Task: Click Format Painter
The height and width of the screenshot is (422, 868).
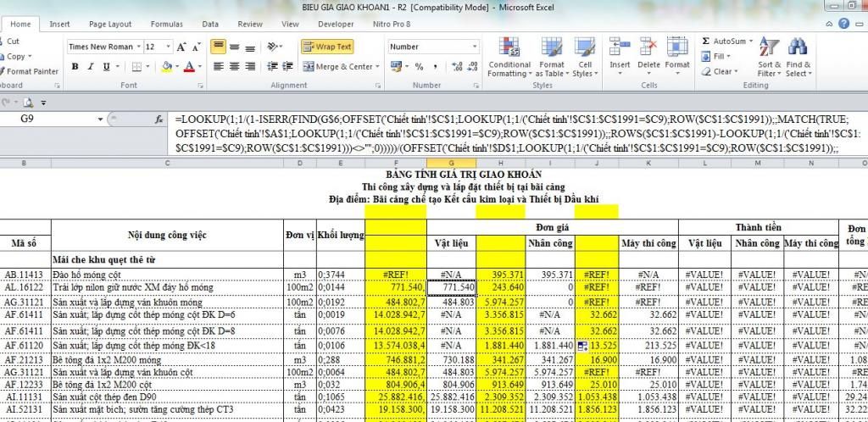Action: (31, 71)
